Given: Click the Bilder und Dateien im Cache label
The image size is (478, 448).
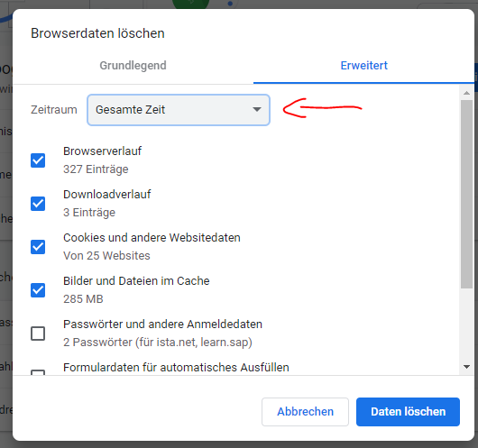Looking at the screenshot, I should (136, 280).
